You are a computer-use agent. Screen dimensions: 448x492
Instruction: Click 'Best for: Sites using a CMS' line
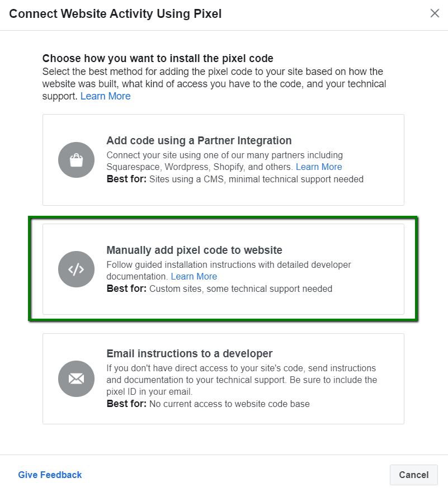(x=235, y=179)
